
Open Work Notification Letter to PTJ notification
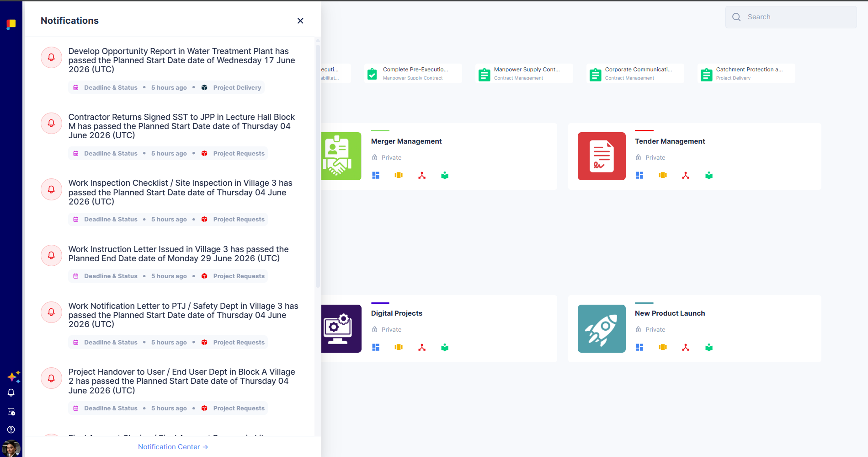(x=183, y=315)
